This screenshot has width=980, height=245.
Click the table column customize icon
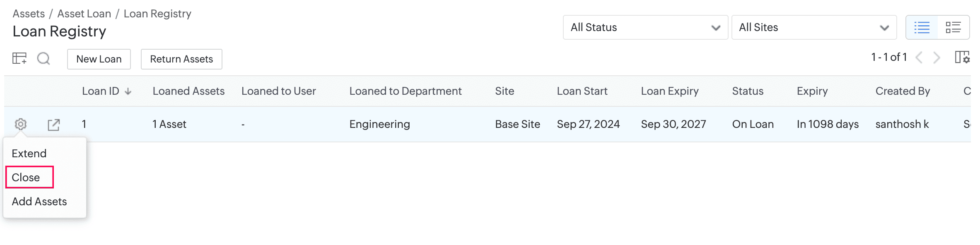(19, 58)
